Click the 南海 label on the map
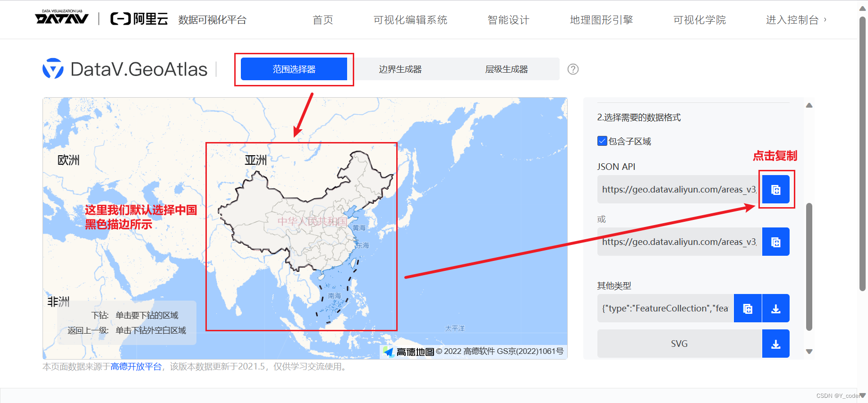Viewport: 868px width, 403px height. click(334, 296)
